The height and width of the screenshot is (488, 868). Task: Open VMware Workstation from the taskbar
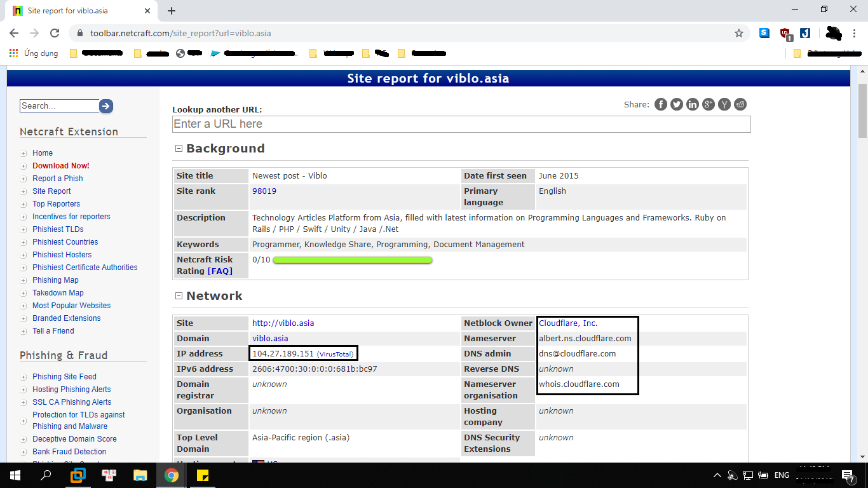[x=78, y=475]
